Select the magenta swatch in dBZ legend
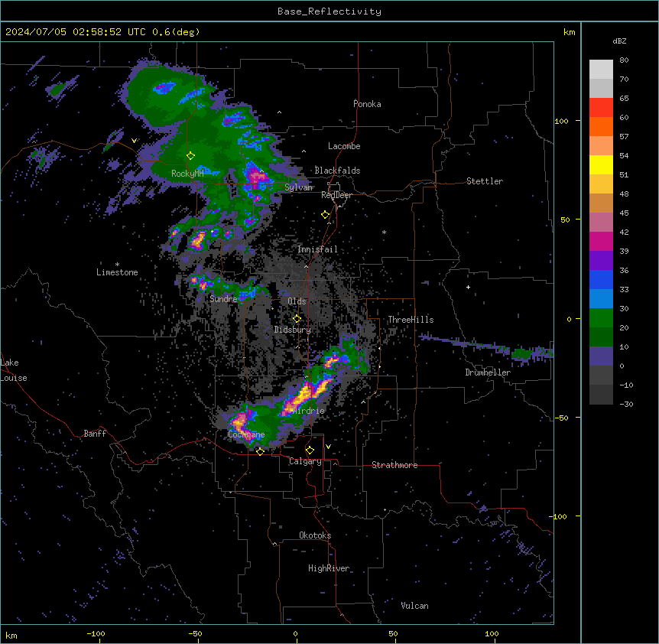 pyautogui.click(x=601, y=241)
